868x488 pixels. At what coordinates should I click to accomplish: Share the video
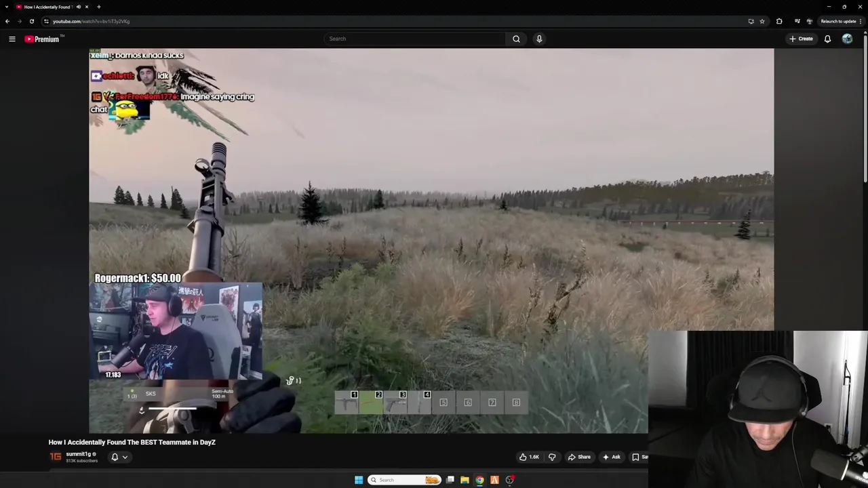(x=578, y=457)
